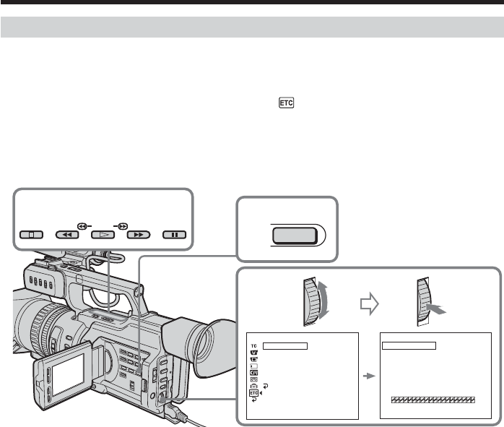Click the push-in dial with the pressing arrow
The width and height of the screenshot is (504, 427).
[x=425, y=301]
